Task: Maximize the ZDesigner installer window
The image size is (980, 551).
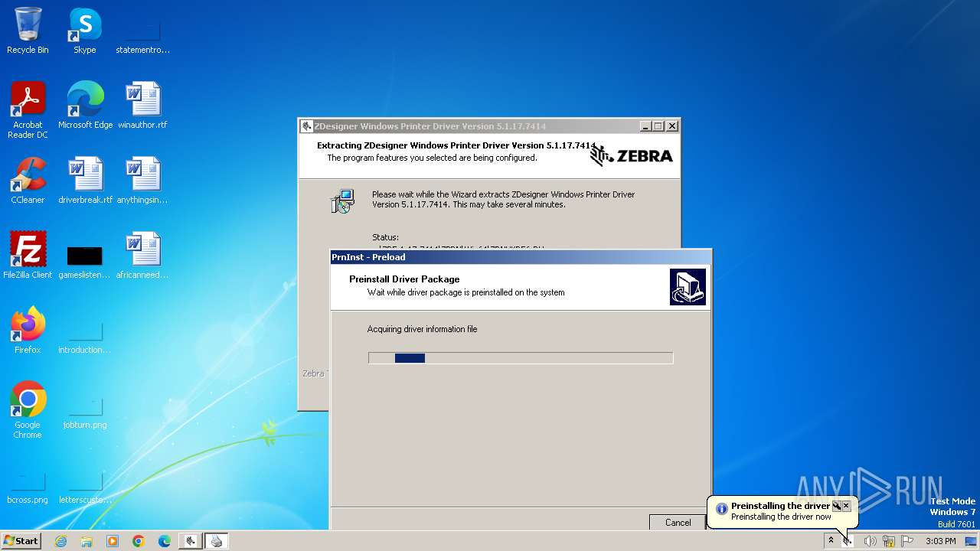Action: pyautogui.click(x=658, y=126)
